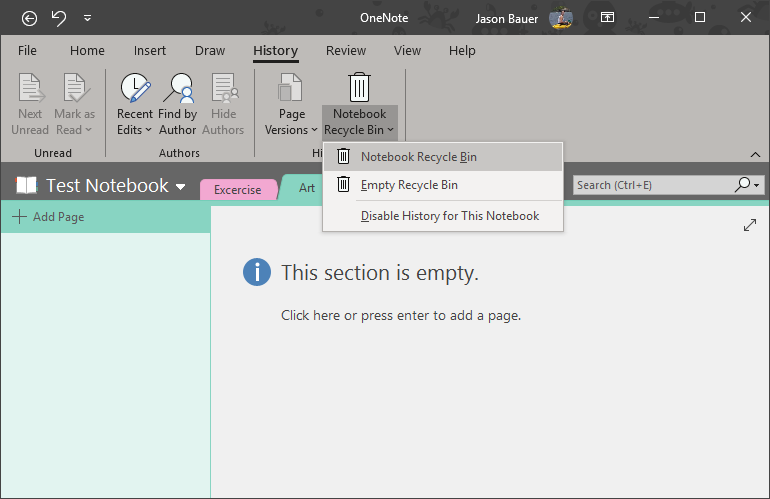Switch to the Review tab
The height and width of the screenshot is (499, 770).
click(346, 51)
